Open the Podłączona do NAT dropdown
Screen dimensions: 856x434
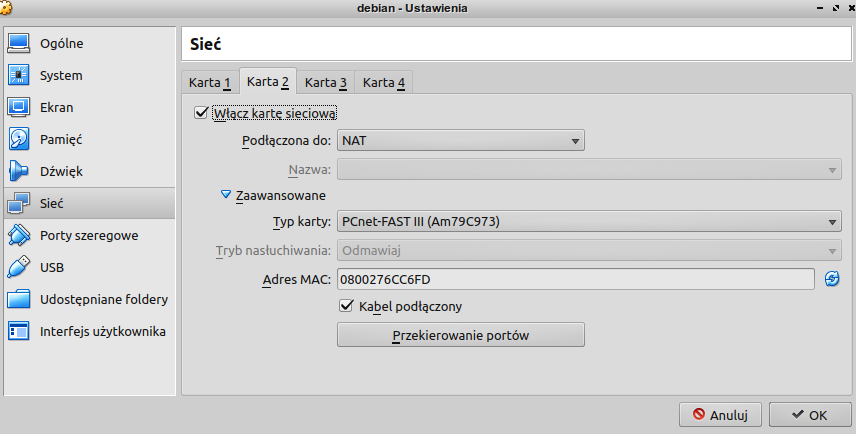click(461, 140)
